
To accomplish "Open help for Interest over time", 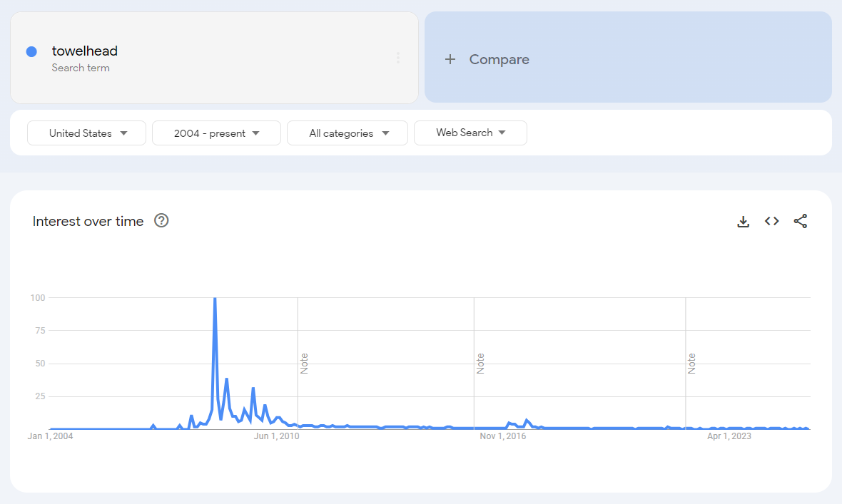I will [x=161, y=220].
